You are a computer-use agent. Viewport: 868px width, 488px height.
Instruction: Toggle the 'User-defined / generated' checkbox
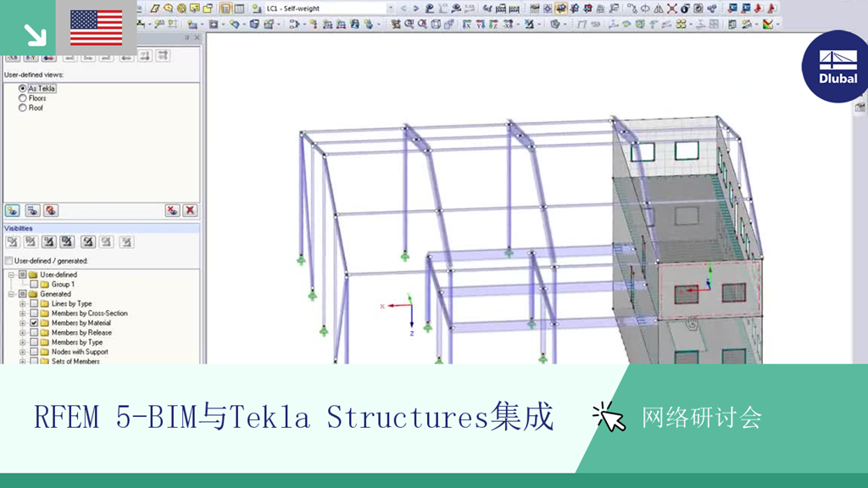coord(8,261)
